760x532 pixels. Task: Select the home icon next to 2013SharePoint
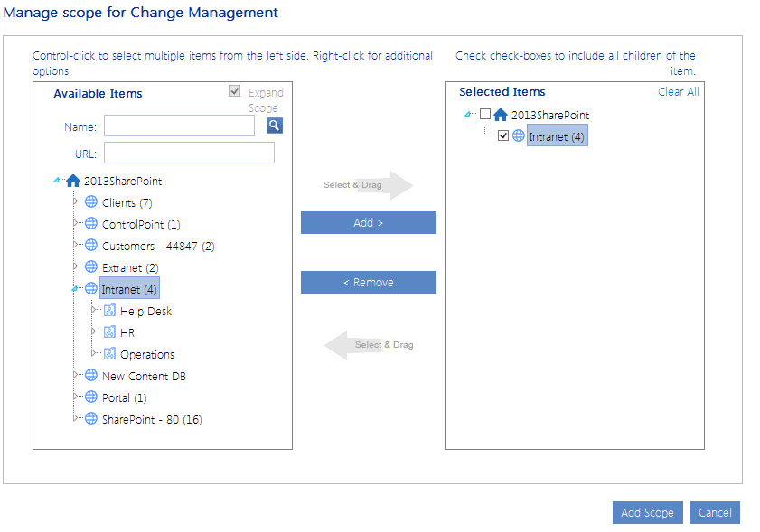click(73, 180)
